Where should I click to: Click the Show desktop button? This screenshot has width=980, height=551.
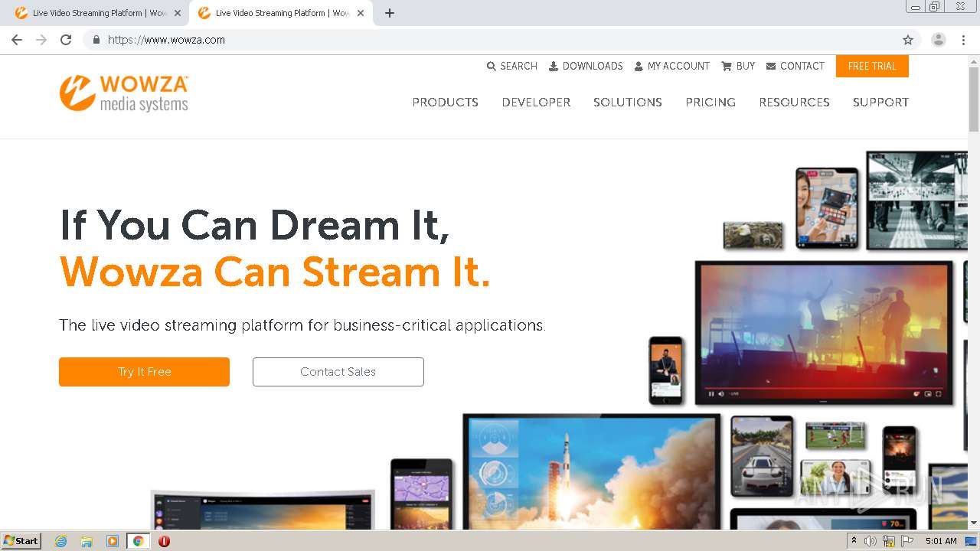[971, 541]
